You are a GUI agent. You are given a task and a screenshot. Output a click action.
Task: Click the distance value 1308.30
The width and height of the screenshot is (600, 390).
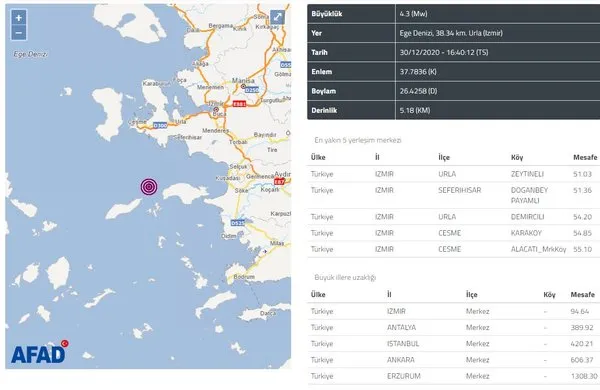point(584,376)
